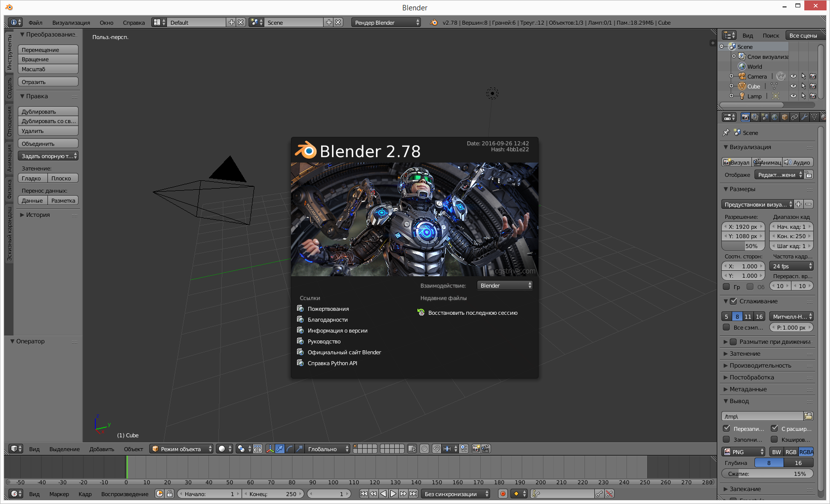
Task: Open the Без синхронизации dropdown
Action: [x=456, y=494]
